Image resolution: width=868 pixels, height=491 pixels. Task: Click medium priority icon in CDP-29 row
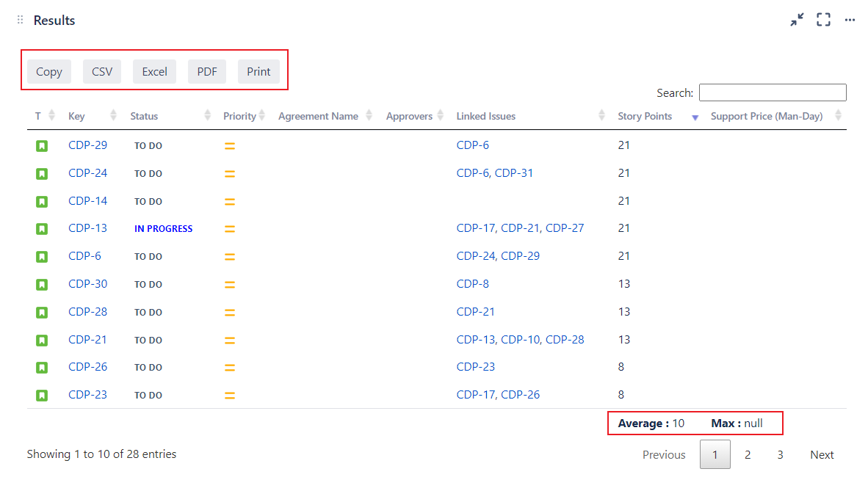(x=230, y=146)
